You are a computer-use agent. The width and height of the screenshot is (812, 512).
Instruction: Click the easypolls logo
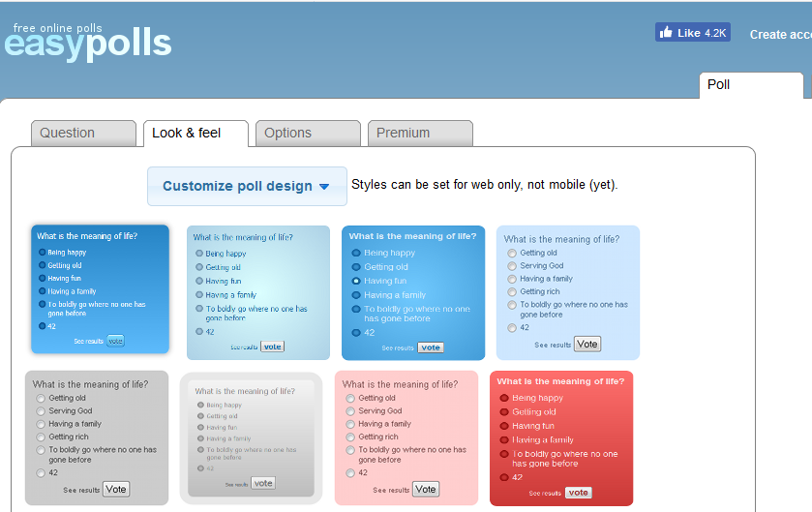(x=87, y=42)
